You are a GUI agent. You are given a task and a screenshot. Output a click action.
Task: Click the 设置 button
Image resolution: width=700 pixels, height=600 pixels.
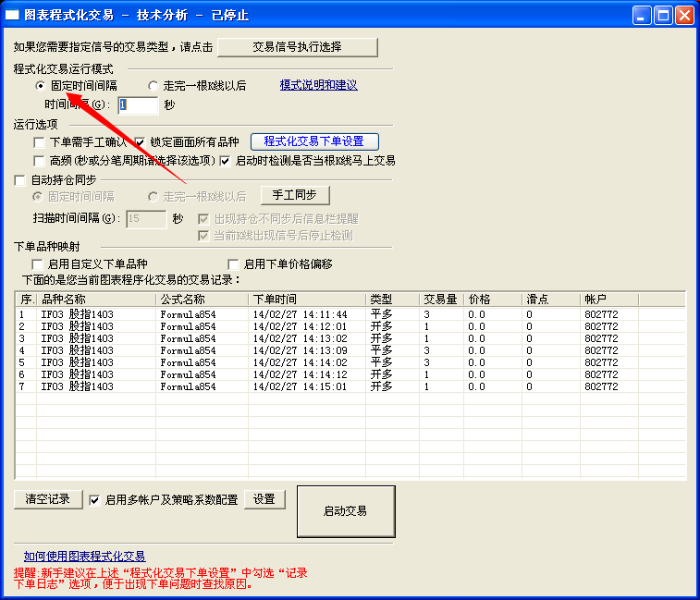point(264,499)
